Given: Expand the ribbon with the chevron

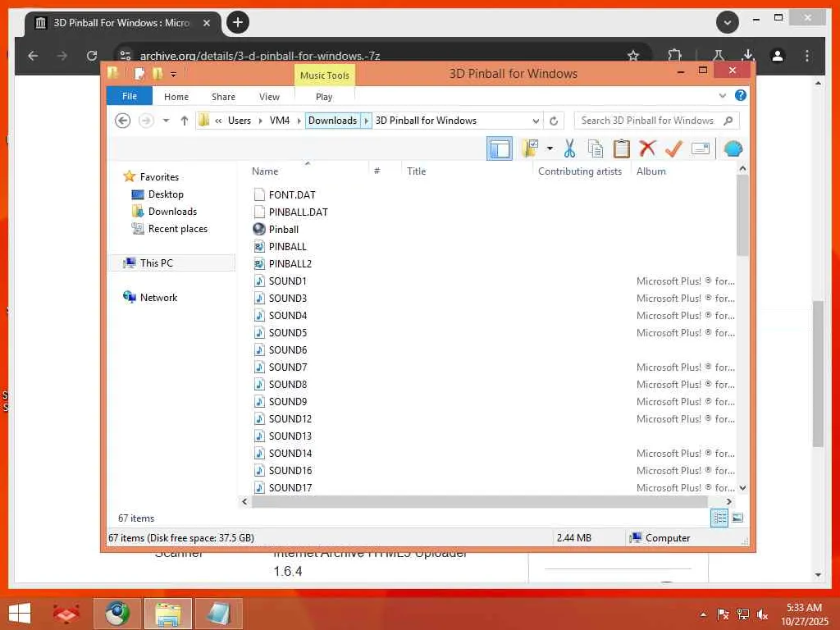Looking at the screenshot, I should [722, 96].
